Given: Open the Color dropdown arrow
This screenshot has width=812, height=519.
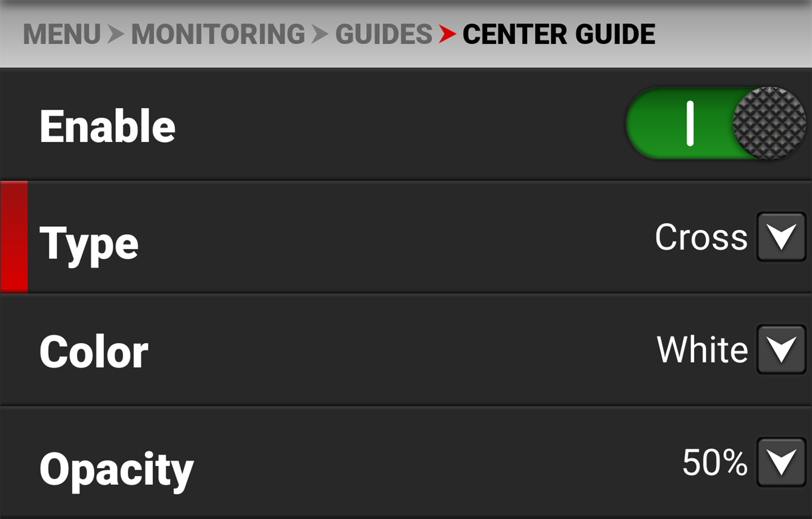Looking at the screenshot, I should pyautogui.click(x=781, y=350).
